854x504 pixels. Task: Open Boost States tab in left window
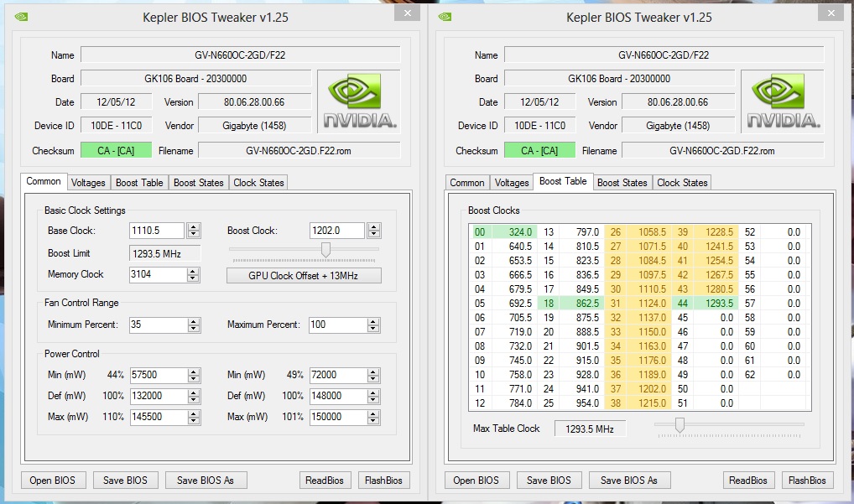(199, 183)
